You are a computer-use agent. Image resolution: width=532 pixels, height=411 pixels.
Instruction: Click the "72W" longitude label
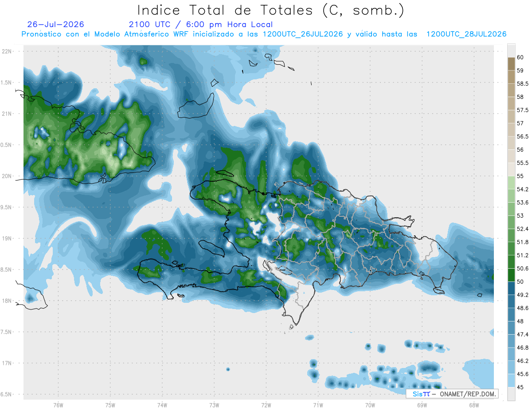click(x=266, y=405)
